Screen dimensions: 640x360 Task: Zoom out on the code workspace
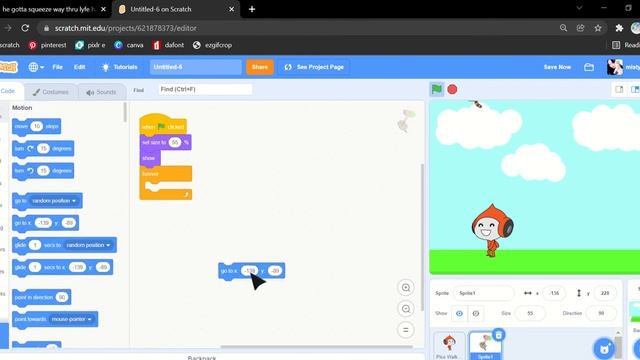click(406, 309)
